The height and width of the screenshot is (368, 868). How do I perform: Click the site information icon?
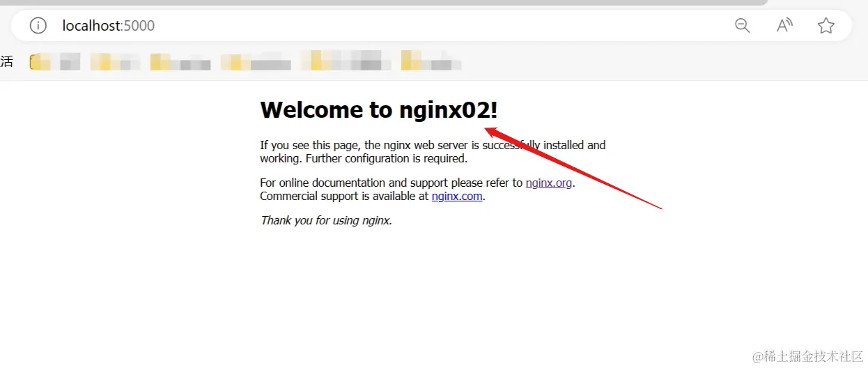pyautogui.click(x=38, y=26)
